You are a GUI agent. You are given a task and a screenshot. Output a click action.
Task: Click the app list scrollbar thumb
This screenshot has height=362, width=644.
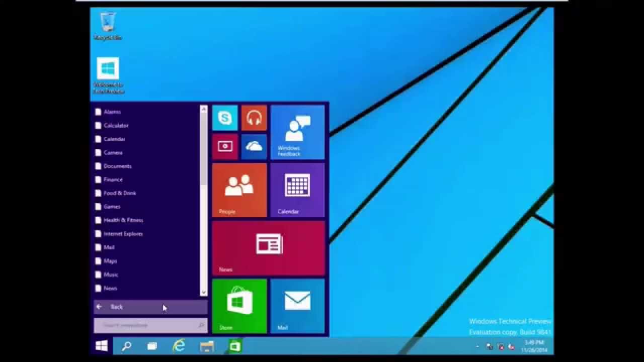click(x=204, y=148)
